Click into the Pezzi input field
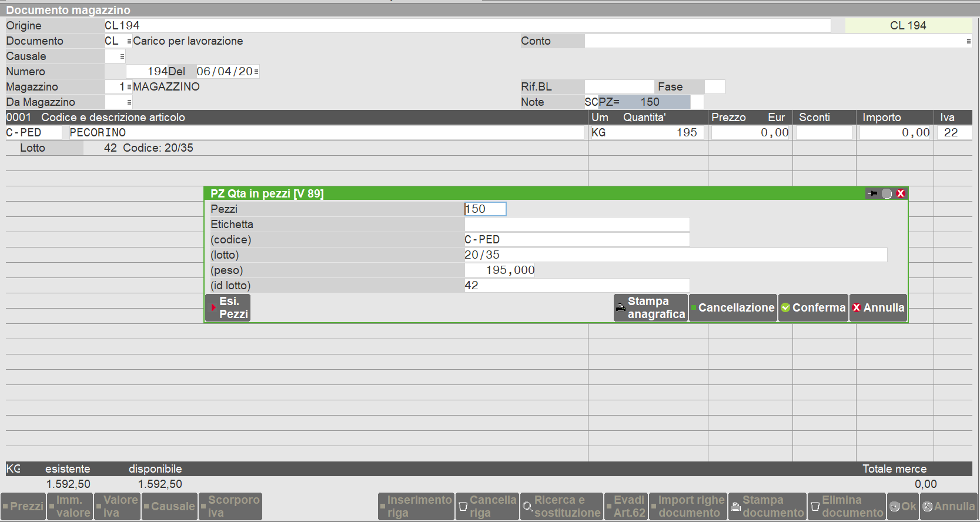Screen dimensions: 980x522 [x=485, y=209]
